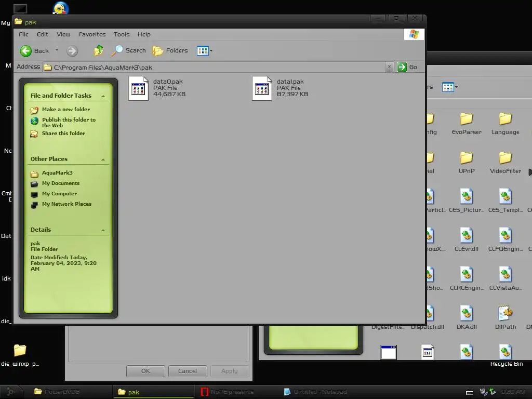Select the DllPath file icon

point(505,313)
